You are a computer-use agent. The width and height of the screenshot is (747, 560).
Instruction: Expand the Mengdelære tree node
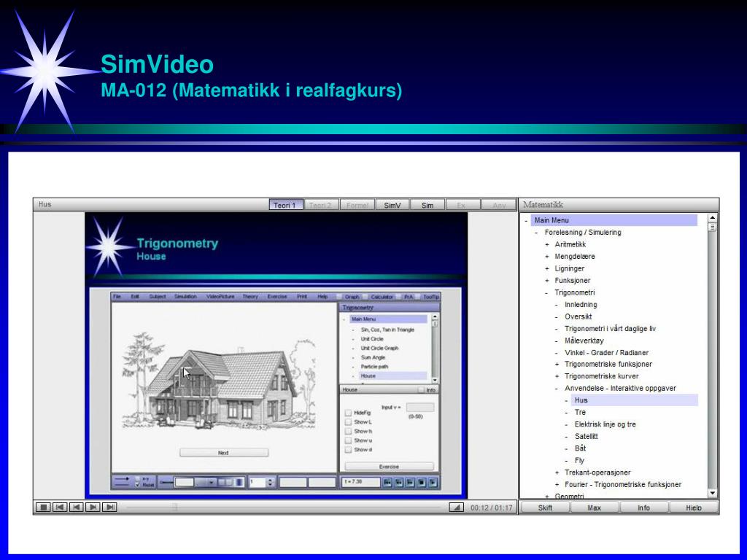[x=547, y=256]
